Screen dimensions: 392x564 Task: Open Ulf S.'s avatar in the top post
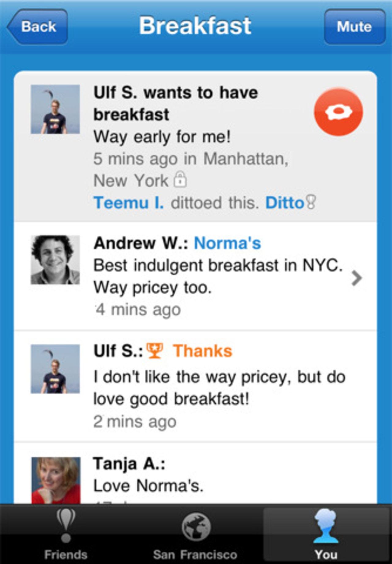click(x=55, y=109)
